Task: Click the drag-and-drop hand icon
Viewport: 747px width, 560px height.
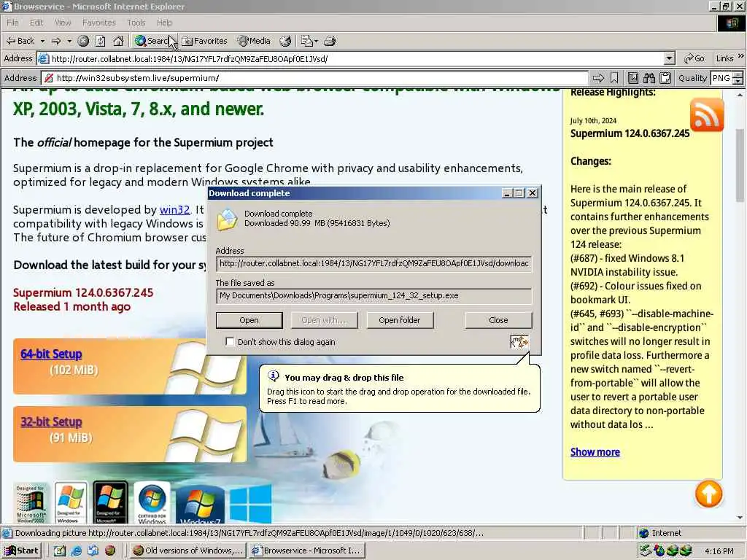Action: pos(519,341)
